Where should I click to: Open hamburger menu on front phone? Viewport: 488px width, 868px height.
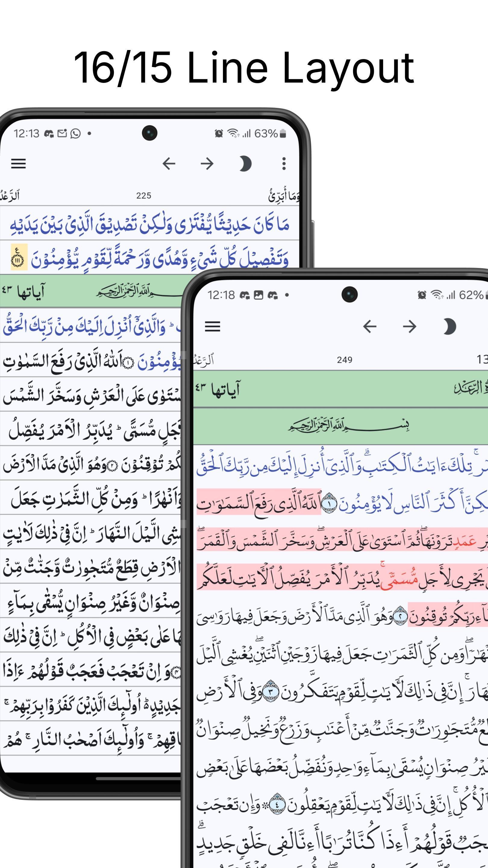tap(212, 326)
